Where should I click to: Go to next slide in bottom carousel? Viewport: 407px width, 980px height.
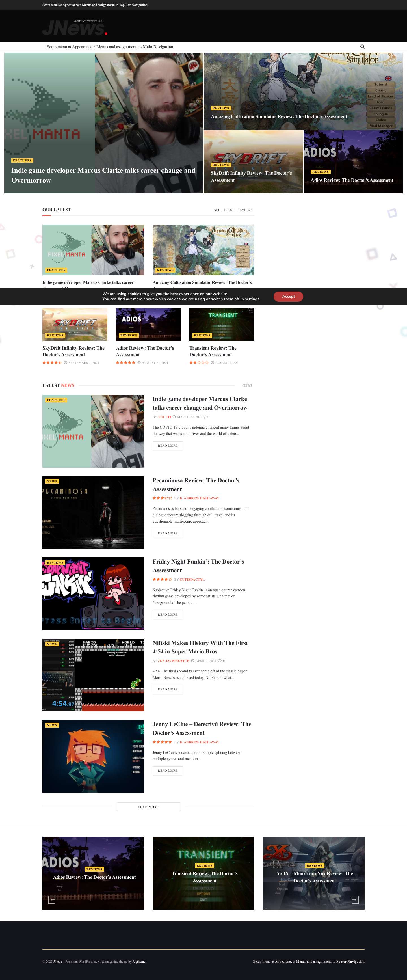pos(355,900)
